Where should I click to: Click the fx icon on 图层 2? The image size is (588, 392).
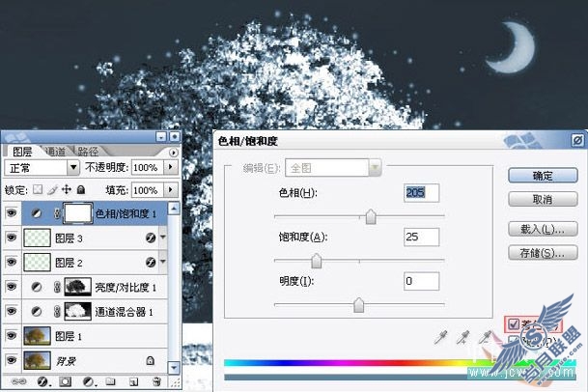pyautogui.click(x=151, y=263)
